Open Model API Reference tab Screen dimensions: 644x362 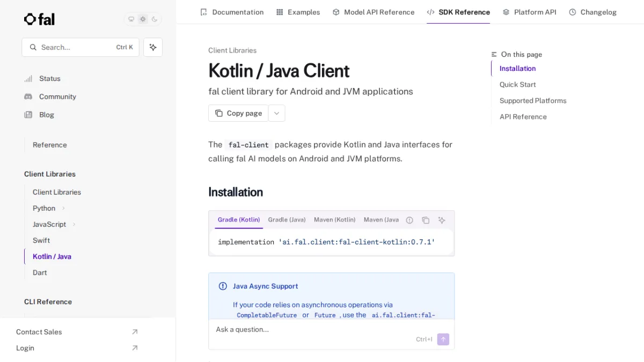coord(374,12)
